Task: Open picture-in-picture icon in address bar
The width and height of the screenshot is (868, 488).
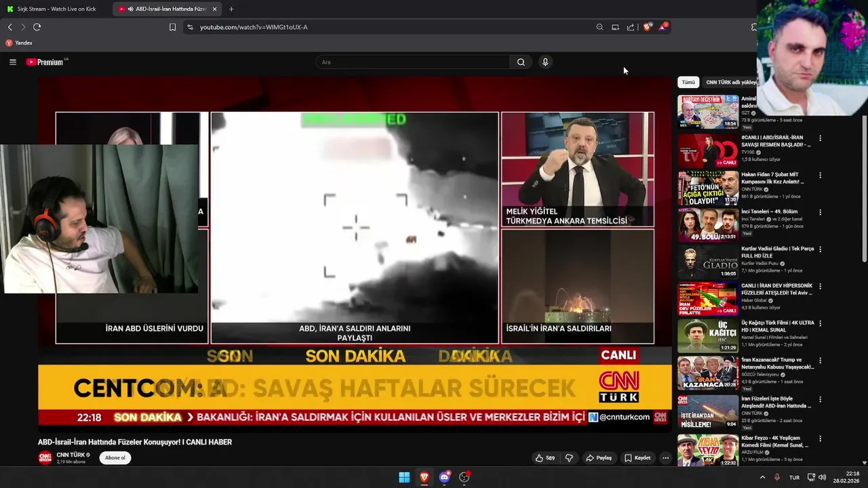Action: click(x=615, y=27)
